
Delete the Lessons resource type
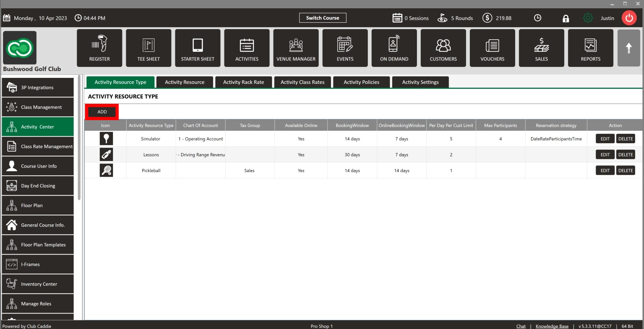click(x=625, y=154)
